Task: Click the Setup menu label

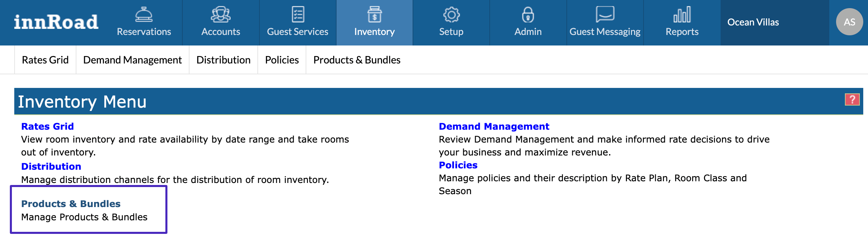Action: [451, 32]
